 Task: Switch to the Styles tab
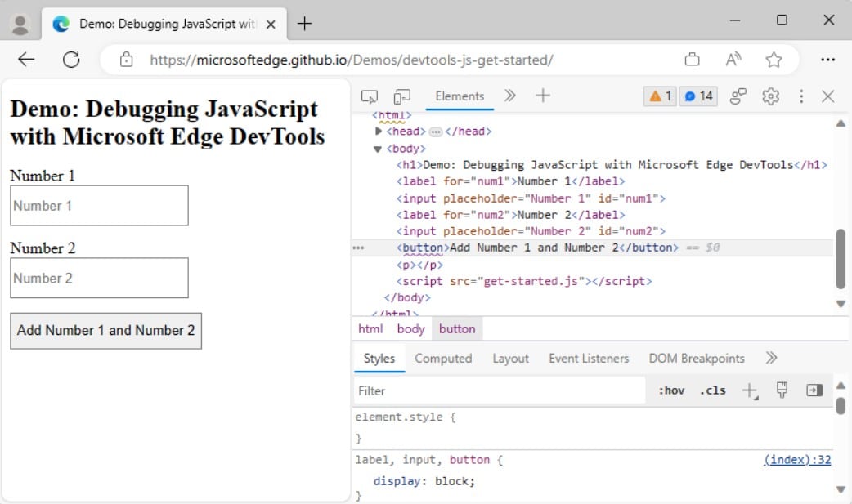pyautogui.click(x=379, y=359)
